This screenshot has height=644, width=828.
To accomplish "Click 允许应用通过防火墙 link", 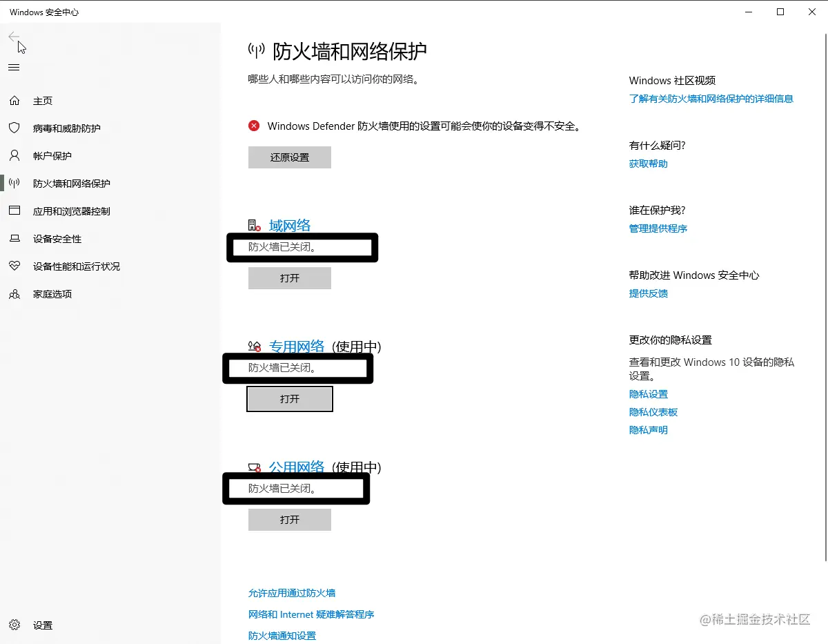I will coord(292,593).
